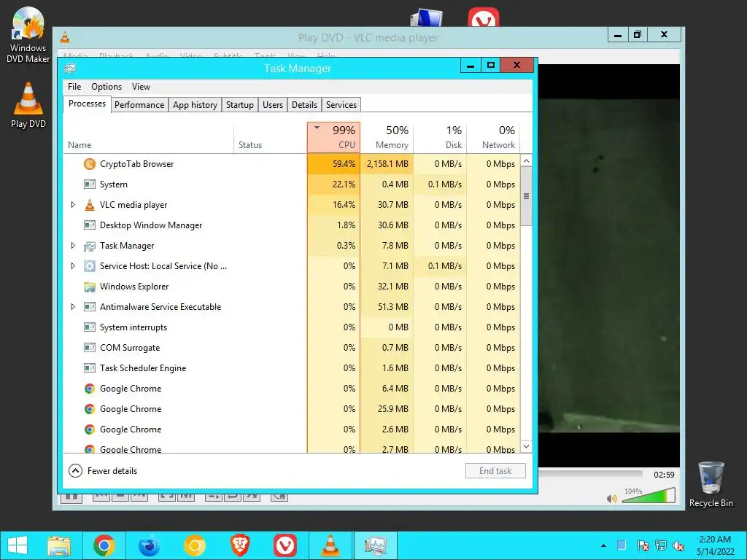This screenshot has height=560, width=747.
Task: Click the 2,158.1 MB memory cell
Action: tap(387, 164)
